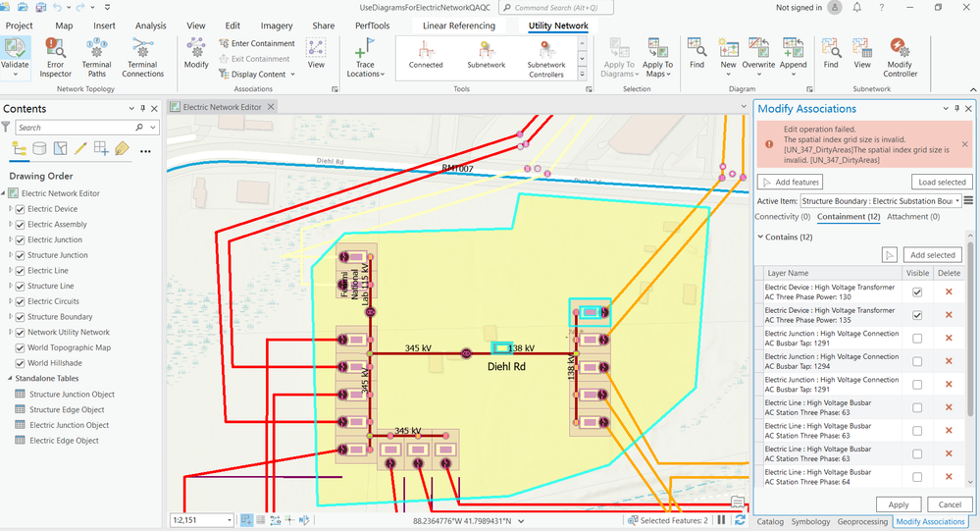Viewport: 980px width, 531px height.
Task: Delete the Power: 130 transformer association
Action: click(x=949, y=292)
